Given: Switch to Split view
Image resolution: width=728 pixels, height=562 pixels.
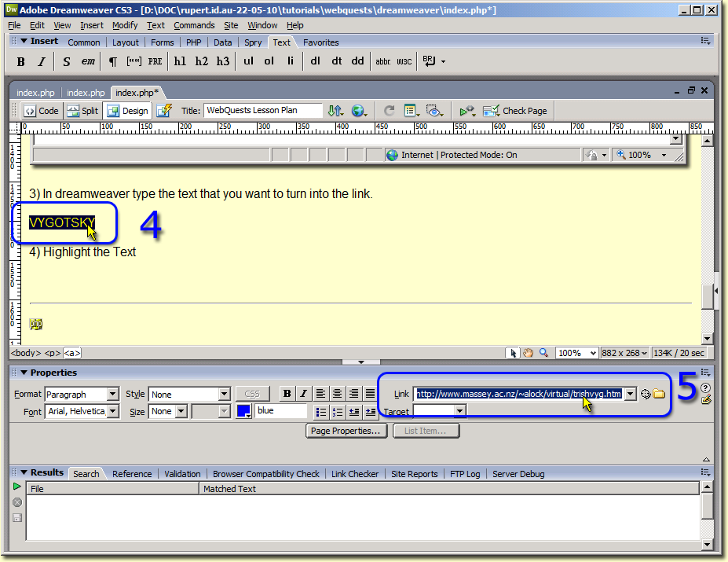Looking at the screenshot, I should coord(82,111).
